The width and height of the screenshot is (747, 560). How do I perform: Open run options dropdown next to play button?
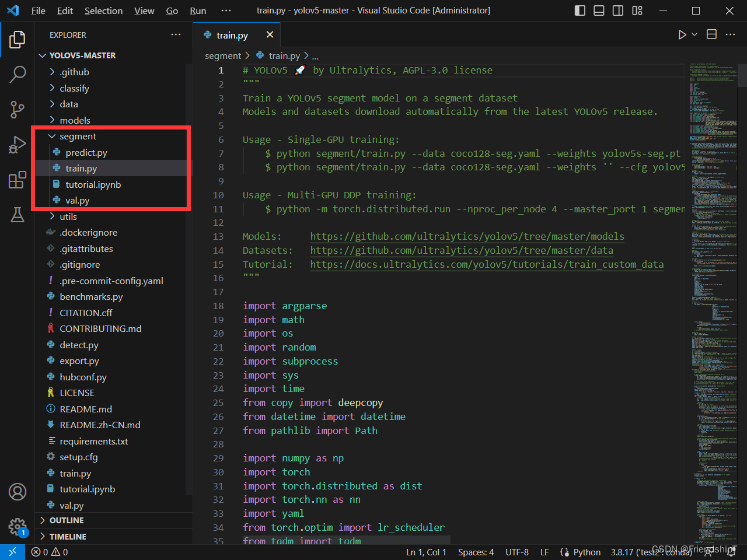694,35
